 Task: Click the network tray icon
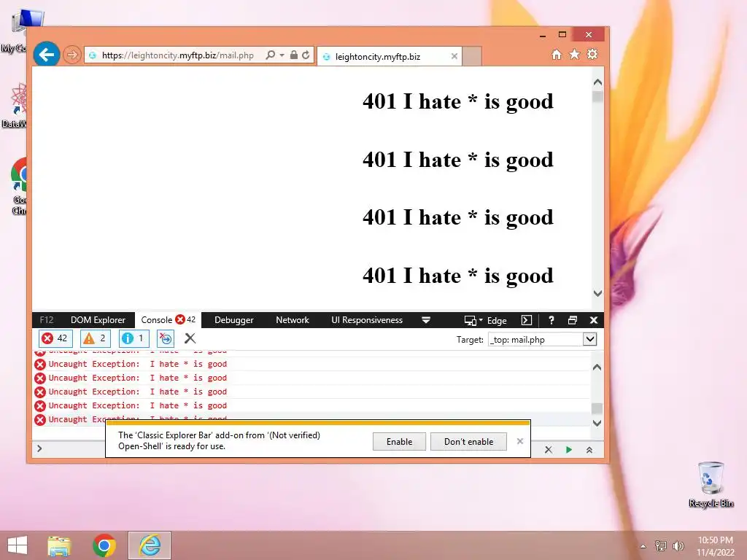click(x=661, y=545)
